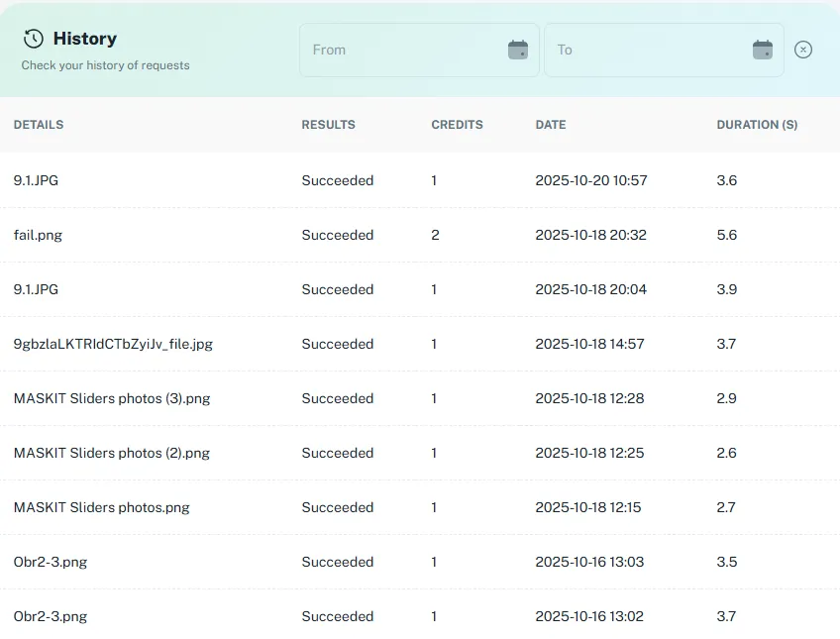Click the date 2025-10-16 13:03
Image resolution: width=840 pixels, height=639 pixels.
tap(589, 562)
